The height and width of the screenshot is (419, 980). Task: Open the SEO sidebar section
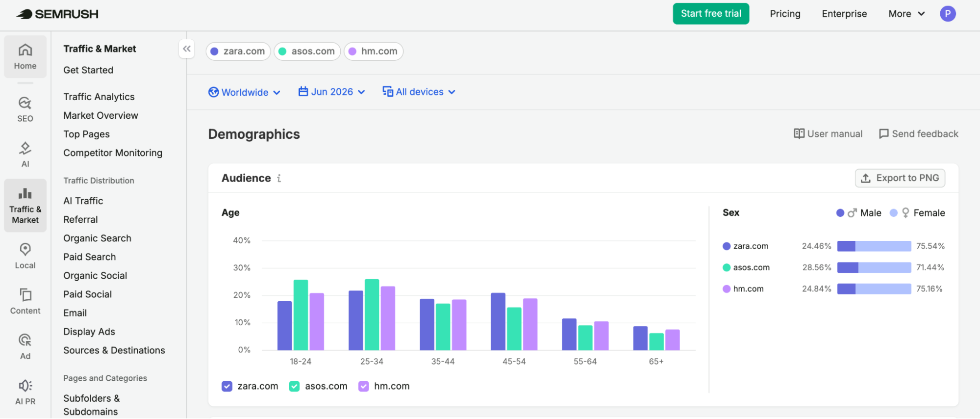coord(25,109)
